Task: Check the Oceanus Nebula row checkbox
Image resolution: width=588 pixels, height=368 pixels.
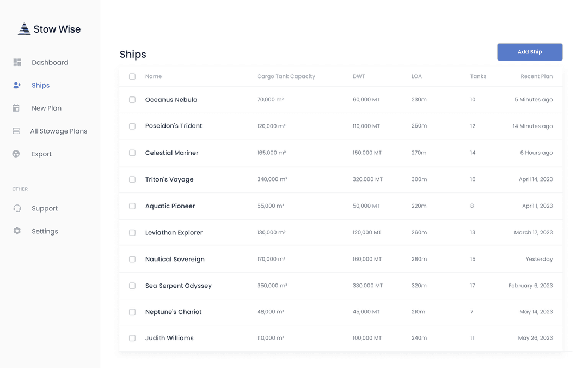Action: point(132,100)
